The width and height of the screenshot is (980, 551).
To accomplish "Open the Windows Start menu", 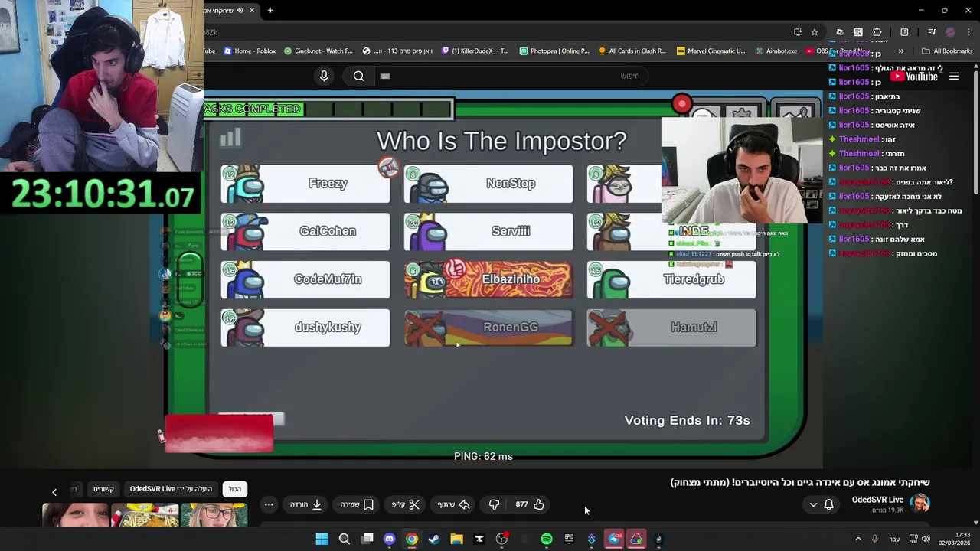I will pyautogui.click(x=322, y=539).
